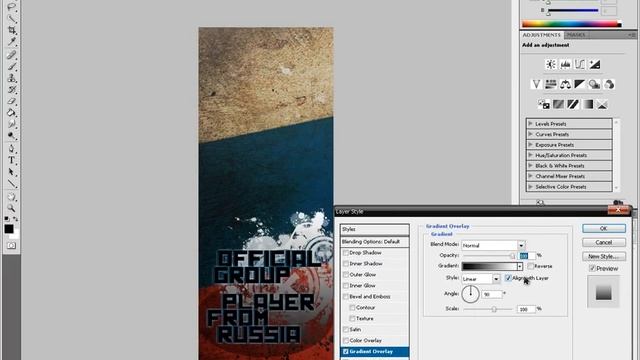Select the History Brush tool
Viewport: 640px width, 360px height.
[12, 89]
